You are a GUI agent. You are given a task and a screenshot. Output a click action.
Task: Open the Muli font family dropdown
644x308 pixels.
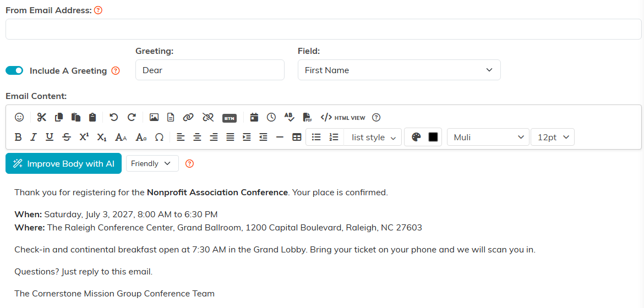coord(488,137)
